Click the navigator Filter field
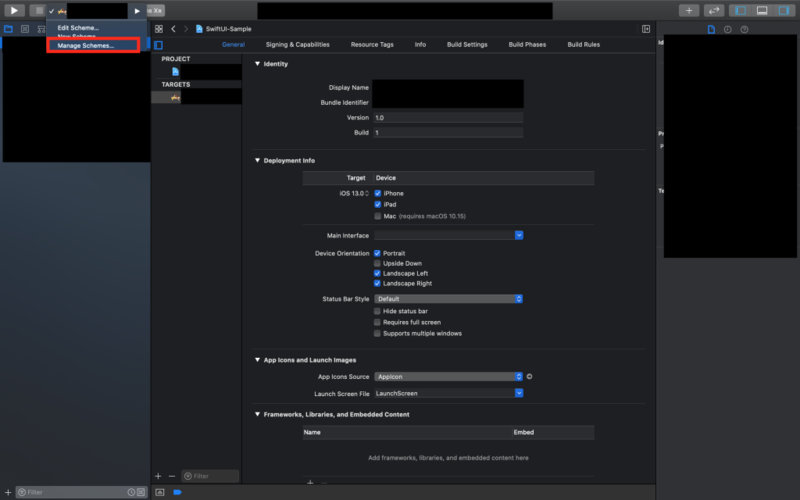Screen dimensions: 800x500 tap(81, 492)
